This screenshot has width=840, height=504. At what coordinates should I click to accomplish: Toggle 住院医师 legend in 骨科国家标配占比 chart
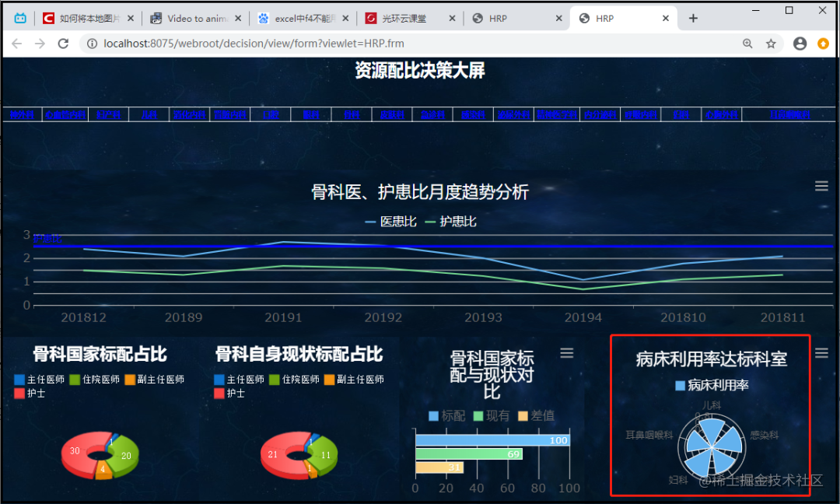[x=94, y=380]
